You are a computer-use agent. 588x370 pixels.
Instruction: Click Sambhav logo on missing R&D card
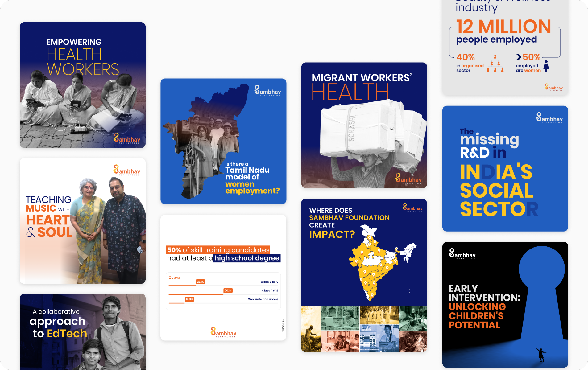[549, 118]
